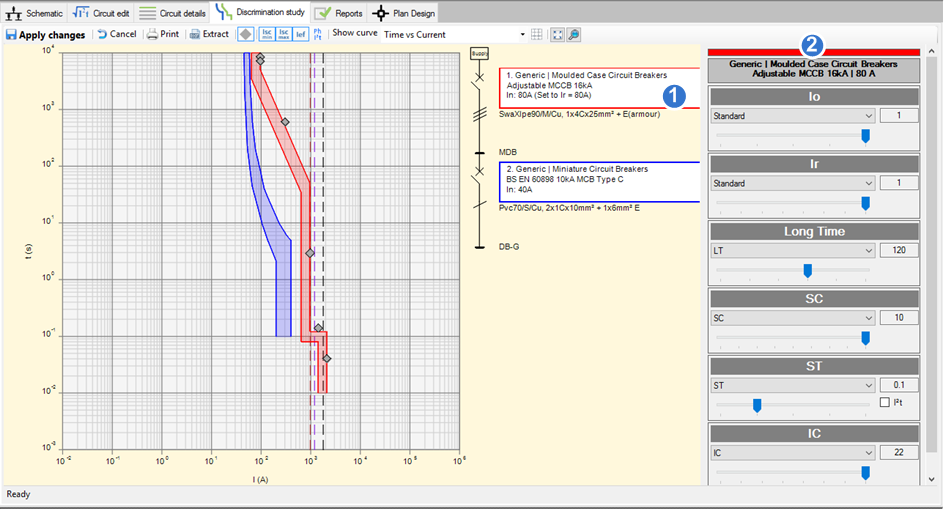Click the IC slider handle
The image size is (945, 509).
pyautogui.click(x=865, y=473)
